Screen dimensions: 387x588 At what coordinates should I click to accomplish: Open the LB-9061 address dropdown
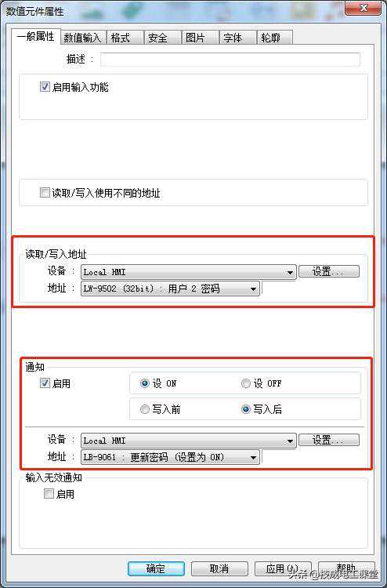click(x=170, y=458)
